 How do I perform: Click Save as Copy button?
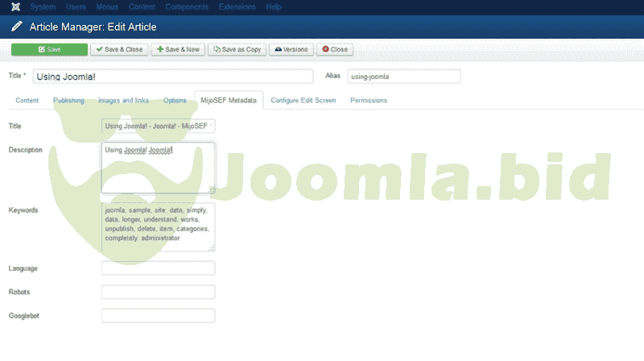pyautogui.click(x=237, y=49)
